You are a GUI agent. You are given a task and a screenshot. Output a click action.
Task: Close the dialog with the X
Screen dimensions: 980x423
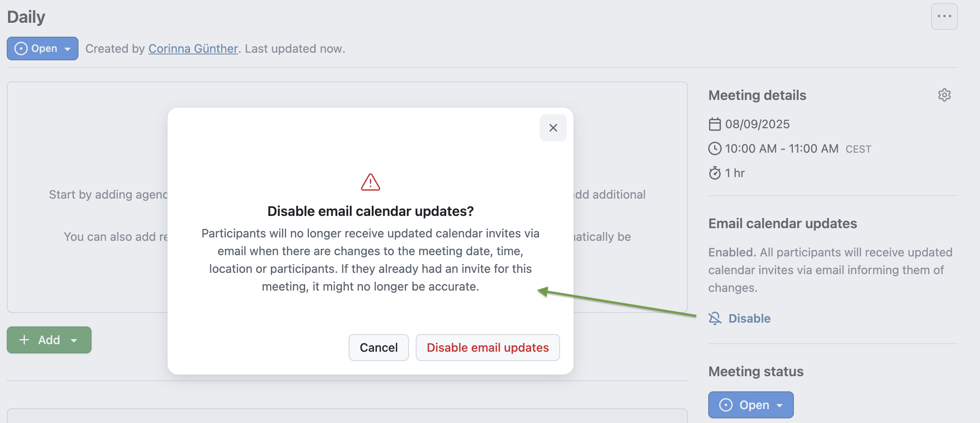pos(553,128)
